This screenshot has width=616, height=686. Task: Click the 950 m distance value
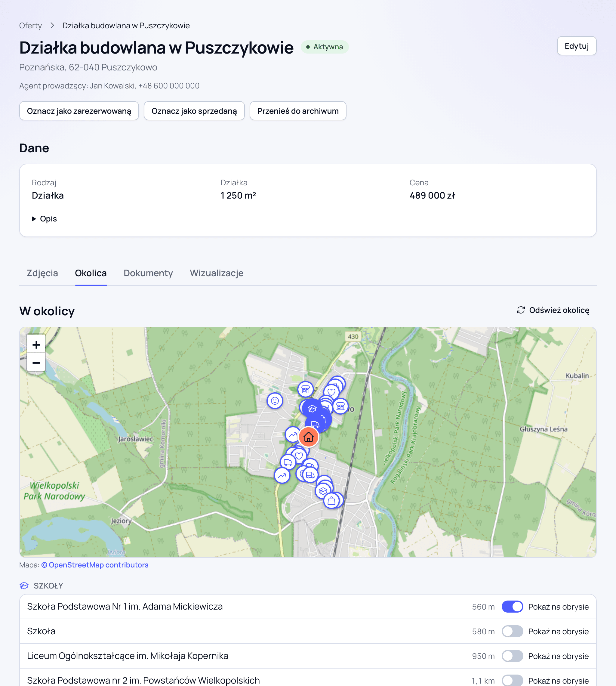coord(483,656)
